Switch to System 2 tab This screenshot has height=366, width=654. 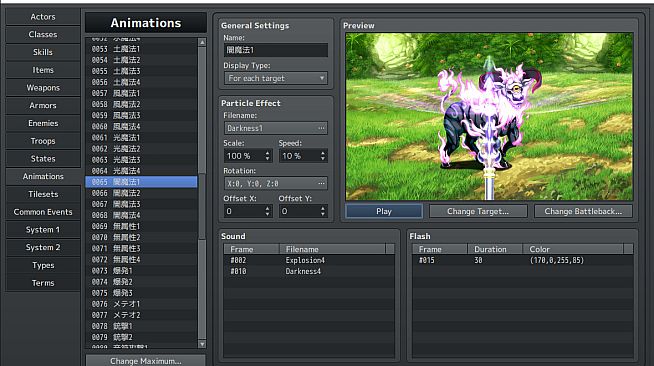(x=43, y=247)
